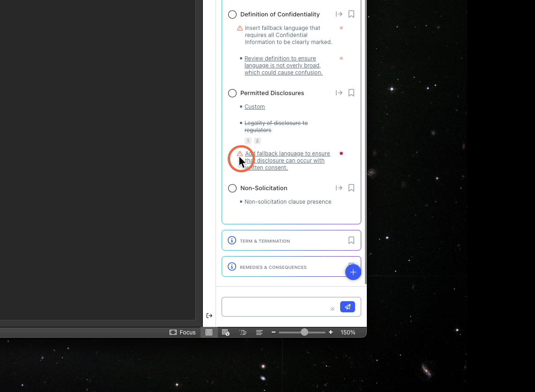The height and width of the screenshot is (392, 535).
Task: Bookmark Permitted Disclosures
Action: click(351, 93)
